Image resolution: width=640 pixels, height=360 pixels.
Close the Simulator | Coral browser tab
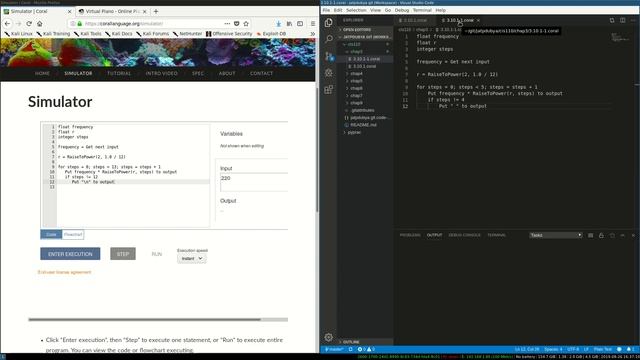(69, 11)
